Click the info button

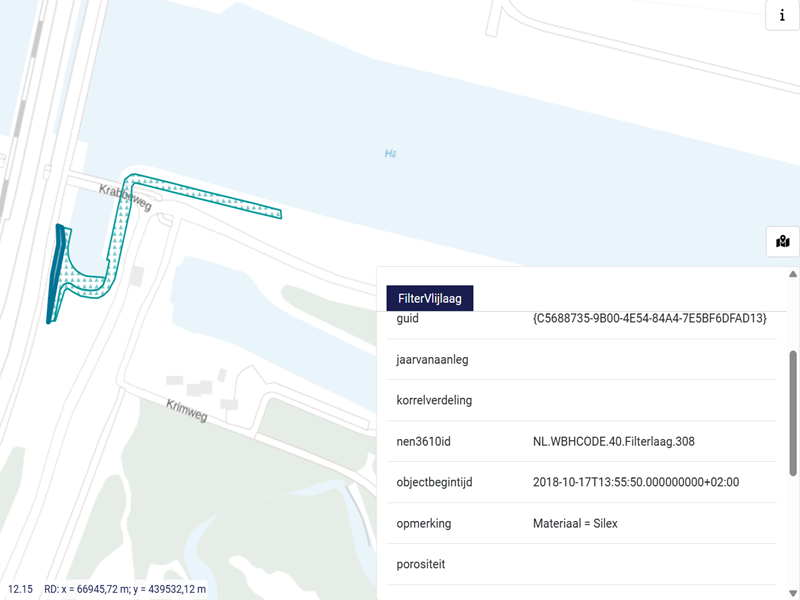tap(782, 16)
